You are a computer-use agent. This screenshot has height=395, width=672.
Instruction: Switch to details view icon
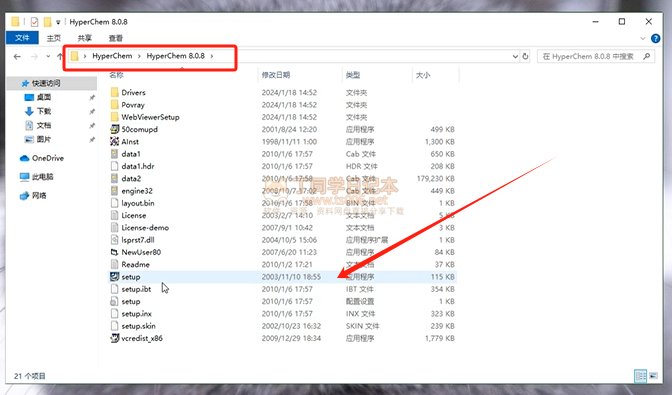tap(640, 376)
